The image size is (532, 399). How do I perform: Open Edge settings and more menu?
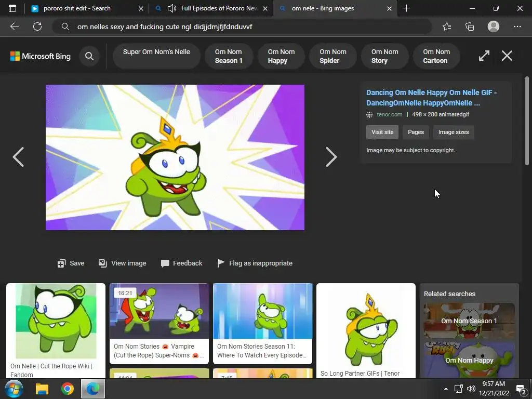coord(517,26)
